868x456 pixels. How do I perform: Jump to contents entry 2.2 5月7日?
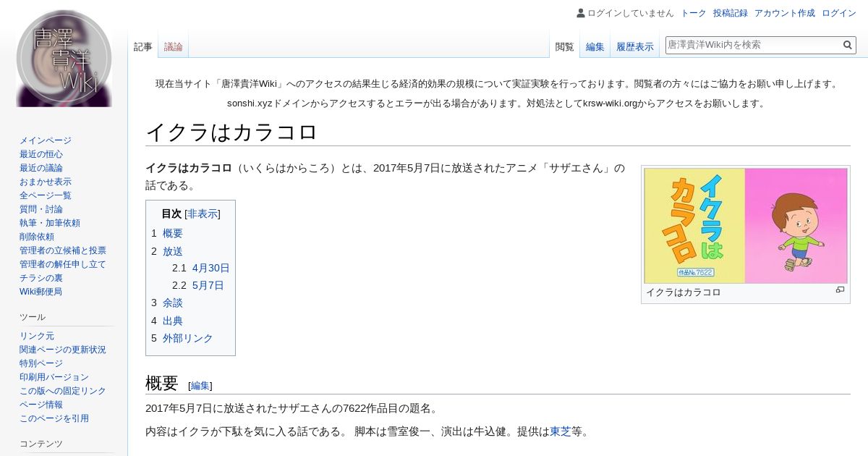(198, 285)
